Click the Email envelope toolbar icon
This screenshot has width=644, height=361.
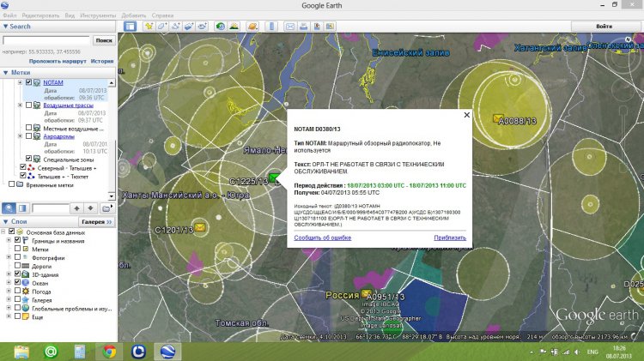(290, 27)
